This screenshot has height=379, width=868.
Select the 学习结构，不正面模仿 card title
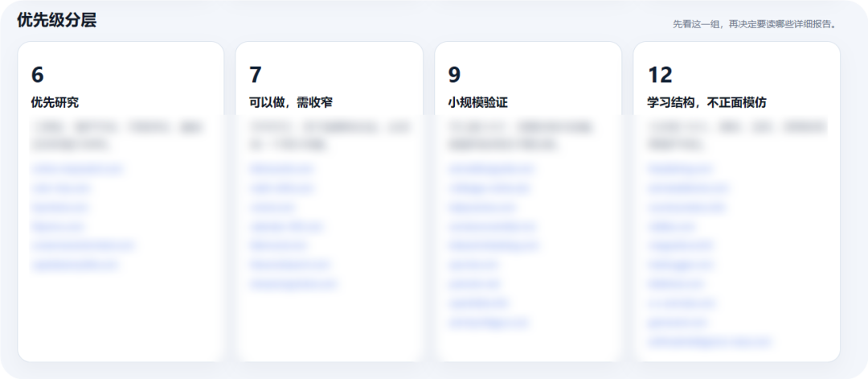[707, 102]
